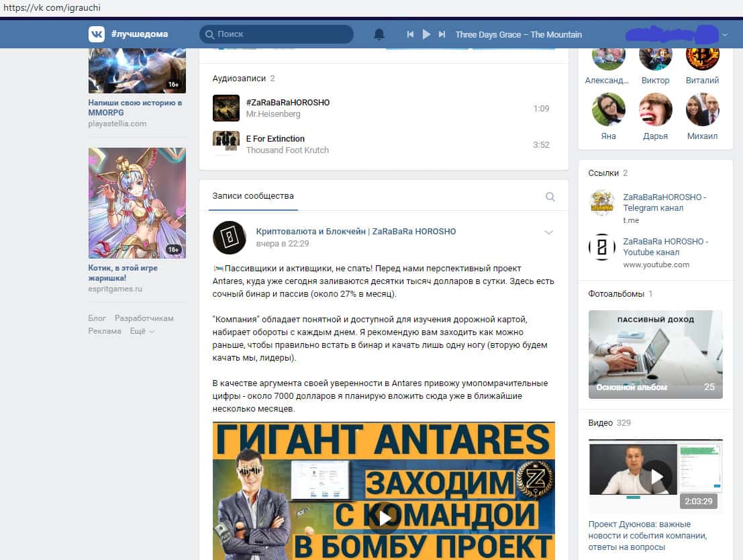Open post author community avatar
Image resolution: width=743 pixels, height=560 pixels.
click(230, 238)
